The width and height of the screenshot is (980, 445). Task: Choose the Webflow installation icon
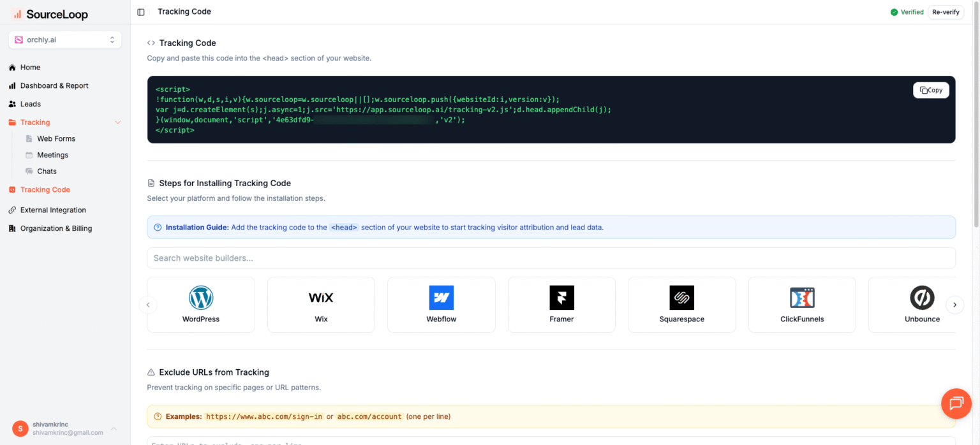pyautogui.click(x=441, y=297)
